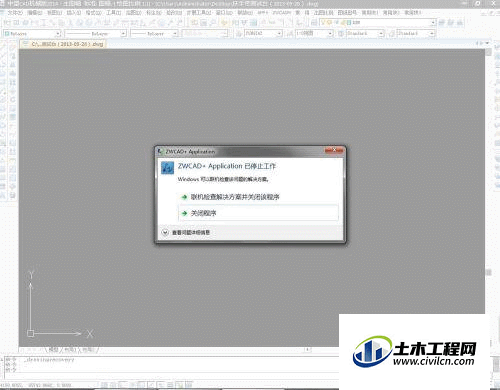Click the lightbulb layer on/off icon
The image size is (500, 390).
coord(323,22)
